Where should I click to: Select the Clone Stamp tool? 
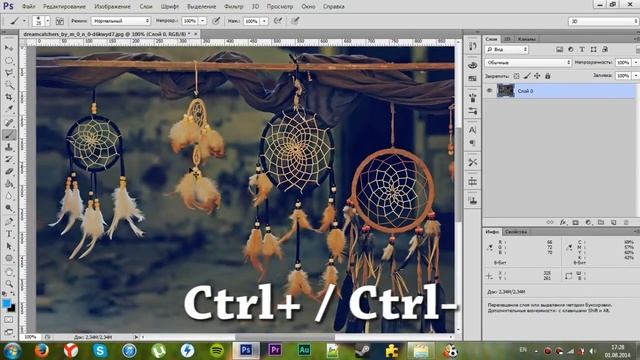[9, 147]
